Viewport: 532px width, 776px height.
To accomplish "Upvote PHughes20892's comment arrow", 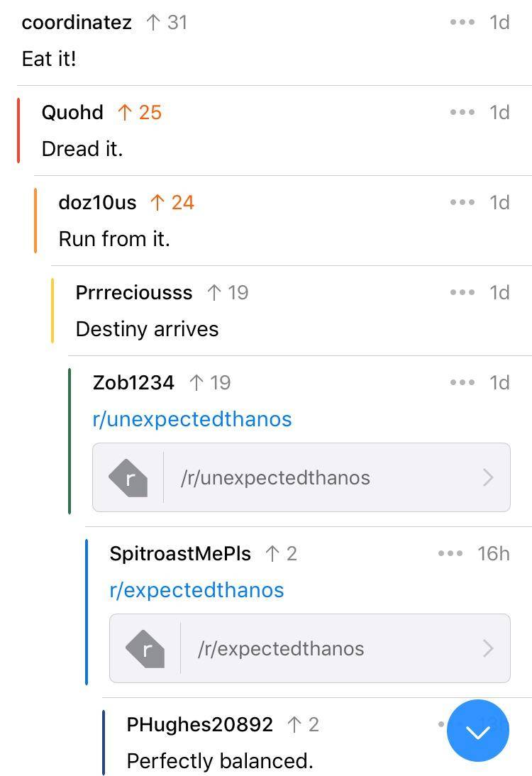I will (x=294, y=725).
